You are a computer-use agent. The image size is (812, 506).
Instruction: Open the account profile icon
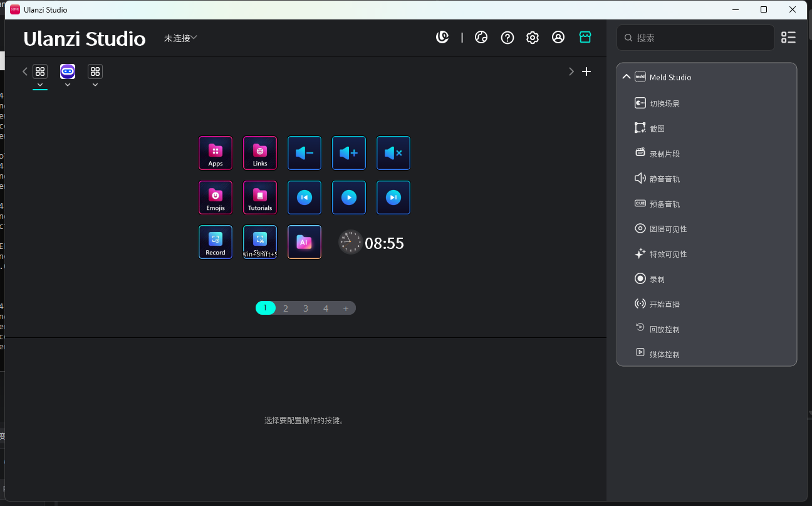click(x=558, y=37)
